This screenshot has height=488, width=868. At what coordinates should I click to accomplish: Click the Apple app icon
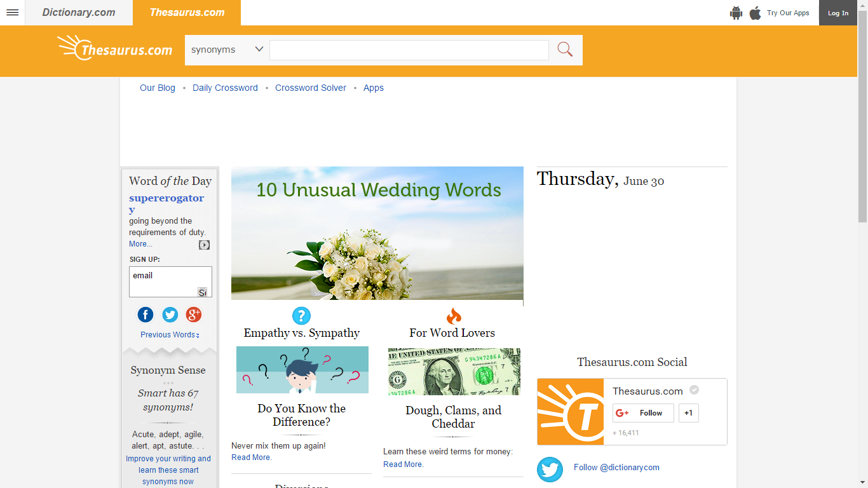[x=755, y=12]
